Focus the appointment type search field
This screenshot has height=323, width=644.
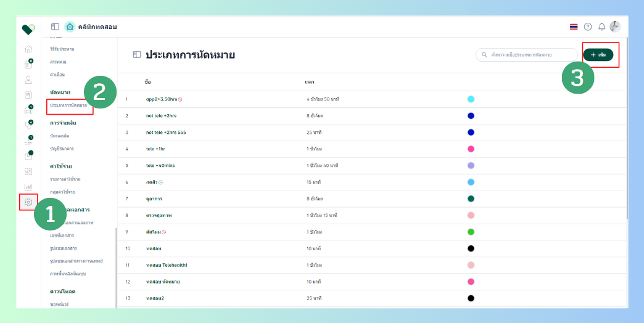527,55
